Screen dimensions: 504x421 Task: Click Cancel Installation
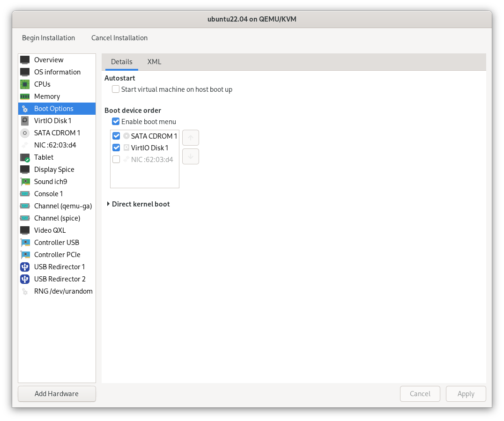119,38
